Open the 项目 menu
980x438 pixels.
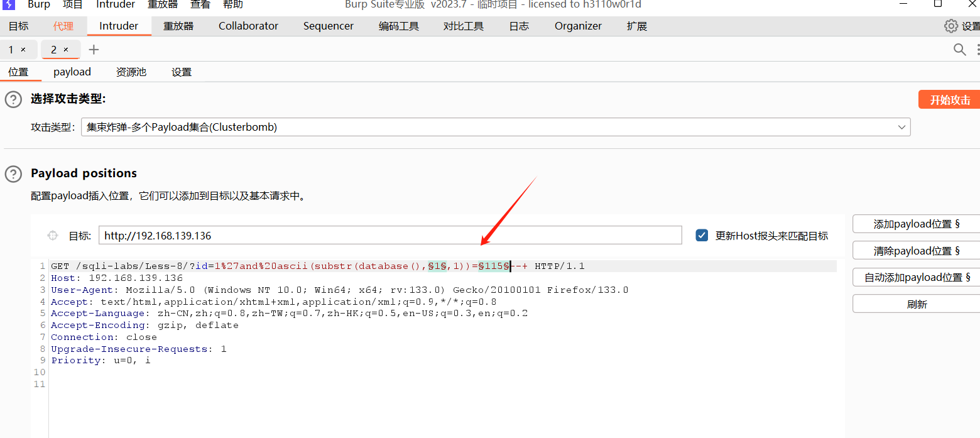(x=73, y=4)
